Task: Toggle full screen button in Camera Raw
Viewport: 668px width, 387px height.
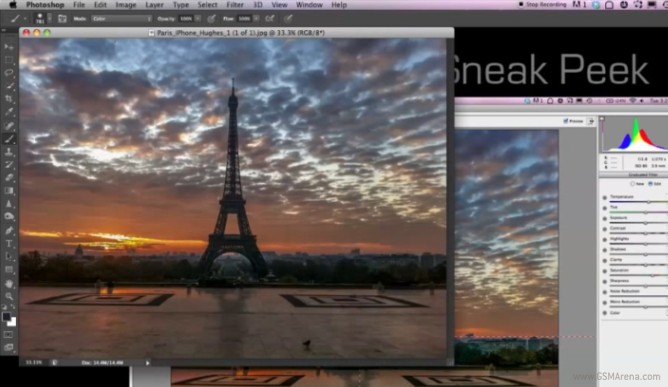Action: tap(591, 121)
